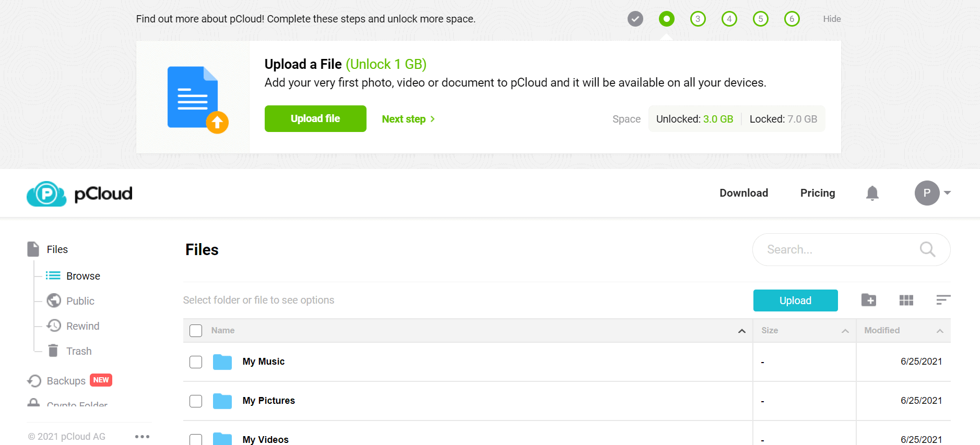Click the Name column header label
The height and width of the screenshot is (445, 980).
[223, 330]
